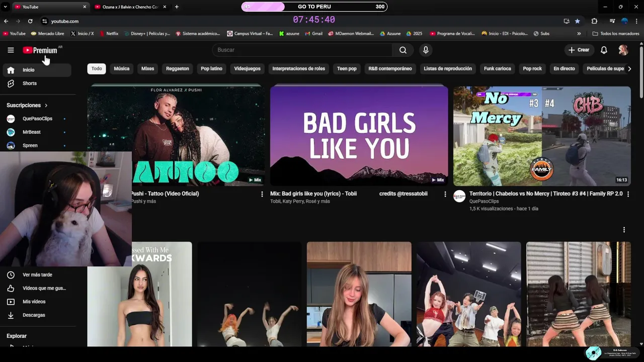Open the Short with two dancers by fence
The image size is (644, 362).
point(578,294)
